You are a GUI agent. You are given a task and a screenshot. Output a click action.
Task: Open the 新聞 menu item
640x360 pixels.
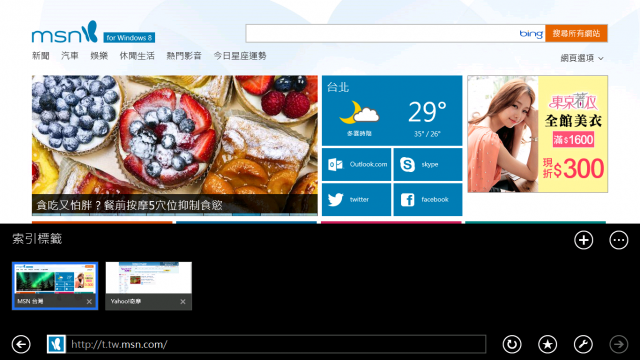click(41, 56)
